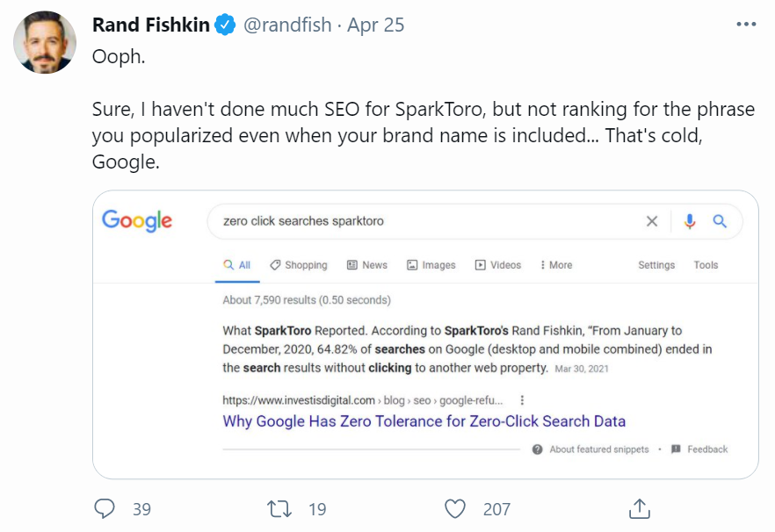Click the reply speech bubble icon
This screenshot has width=775, height=532.
coord(105,508)
